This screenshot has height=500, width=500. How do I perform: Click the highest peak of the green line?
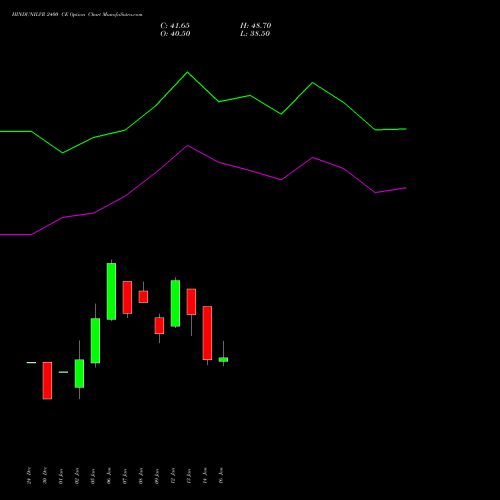coord(187,72)
